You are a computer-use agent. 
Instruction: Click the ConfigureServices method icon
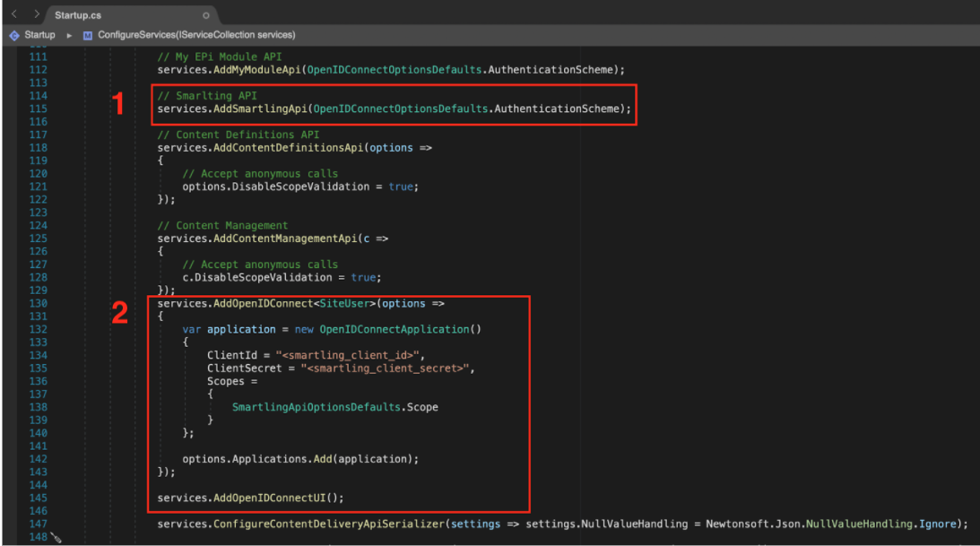click(x=88, y=36)
